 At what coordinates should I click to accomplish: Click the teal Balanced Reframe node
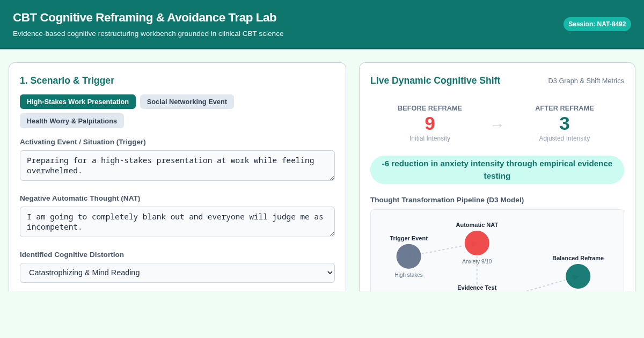(578, 276)
